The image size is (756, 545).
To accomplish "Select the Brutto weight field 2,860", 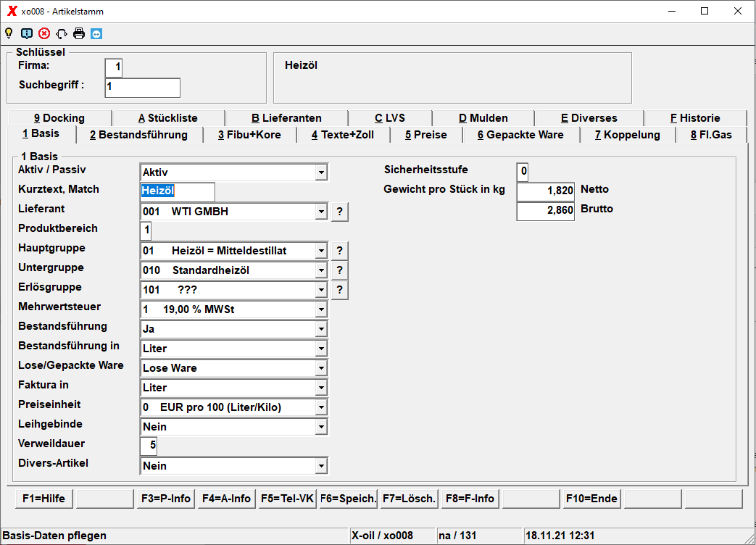I will pyautogui.click(x=546, y=211).
